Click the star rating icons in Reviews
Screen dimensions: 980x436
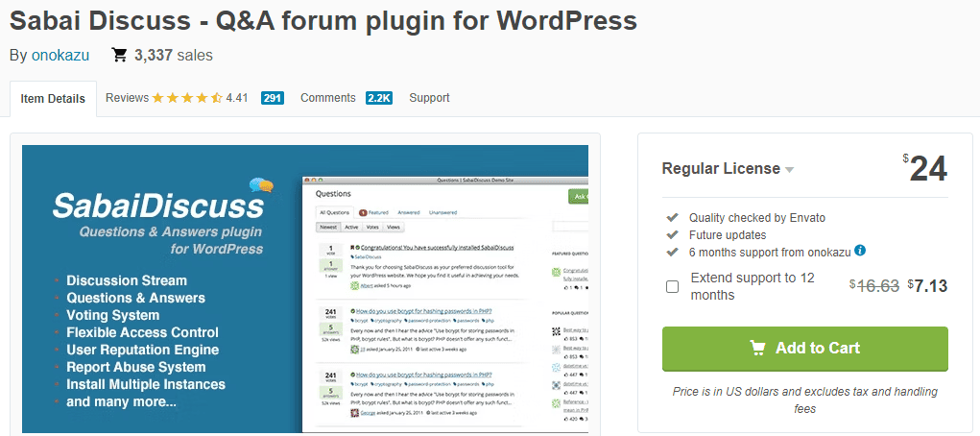[x=187, y=98]
